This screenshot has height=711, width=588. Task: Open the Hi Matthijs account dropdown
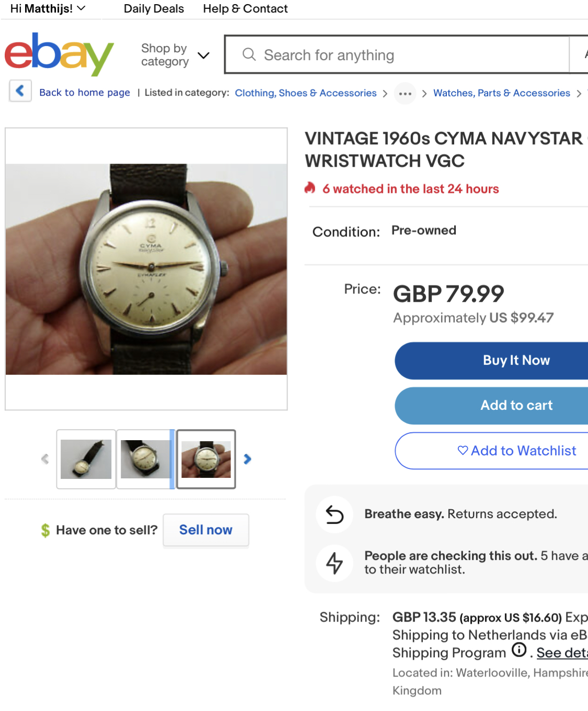[x=47, y=8]
